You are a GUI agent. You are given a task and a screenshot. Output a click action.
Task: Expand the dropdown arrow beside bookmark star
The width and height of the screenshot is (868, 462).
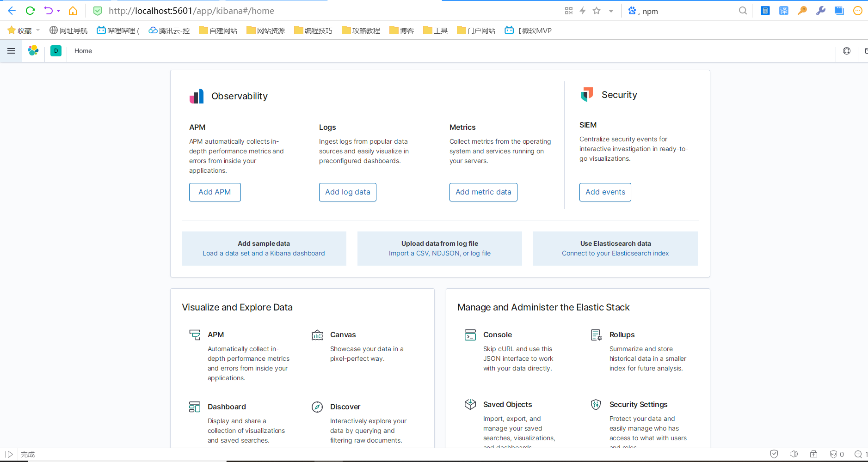611,11
